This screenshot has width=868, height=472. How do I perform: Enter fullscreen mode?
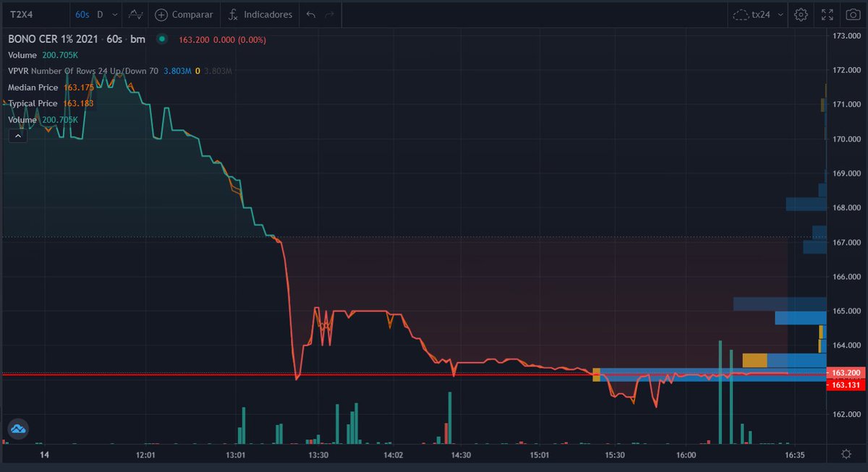(x=827, y=14)
